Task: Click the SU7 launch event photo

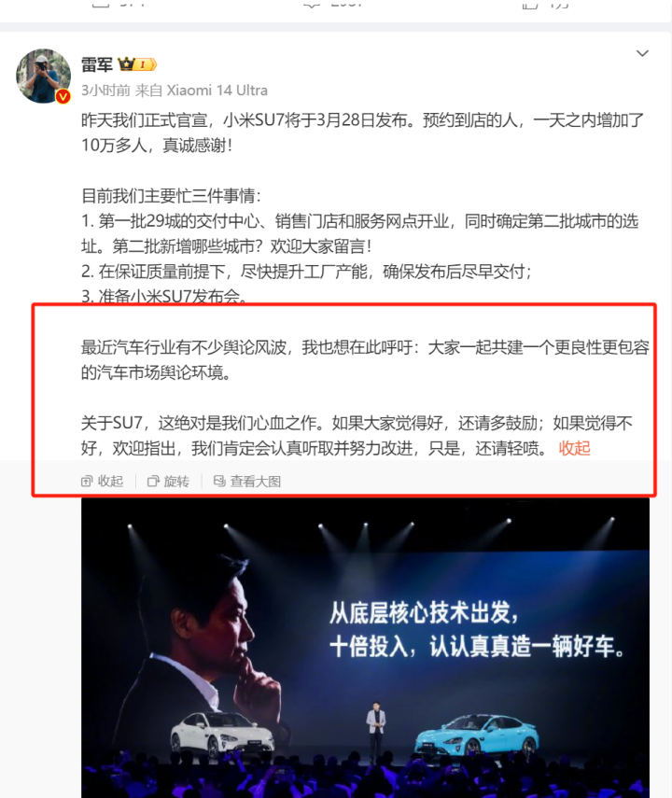Action: click(x=365, y=648)
